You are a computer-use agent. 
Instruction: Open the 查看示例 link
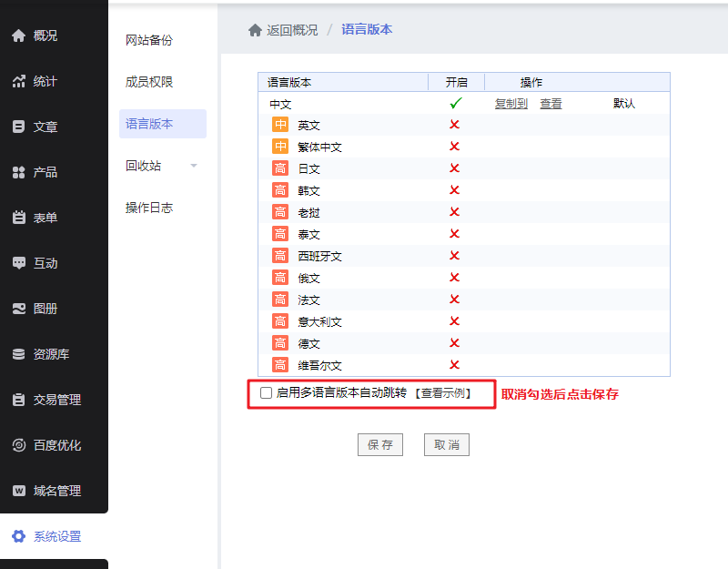click(443, 393)
